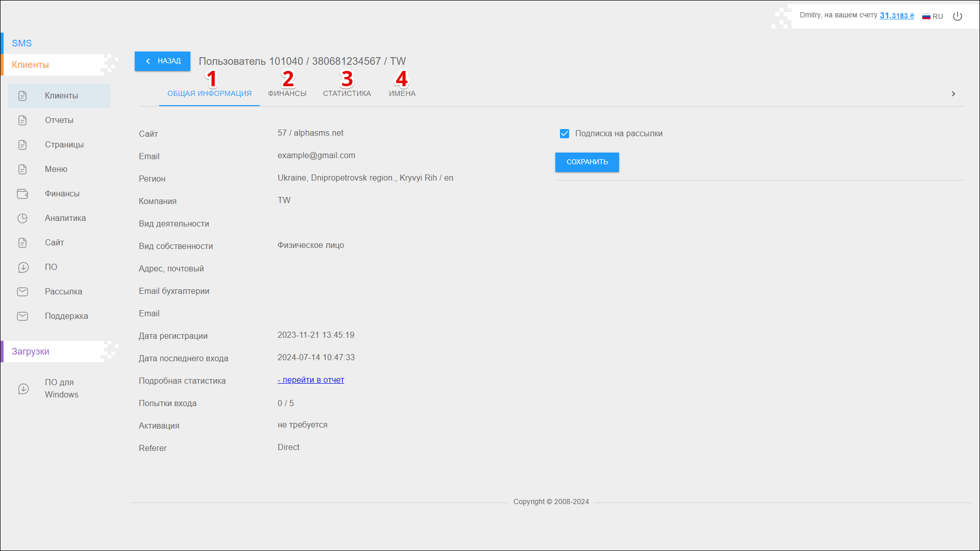Open the account balance 31,3183 link

pos(896,16)
